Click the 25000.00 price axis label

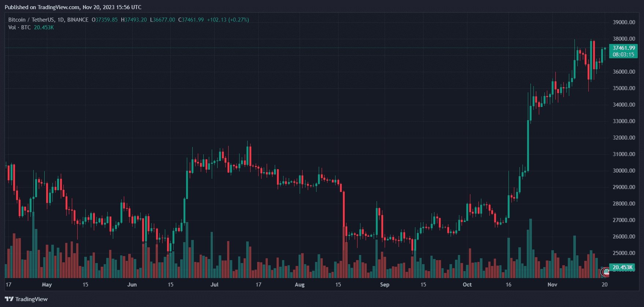tap(624, 253)
